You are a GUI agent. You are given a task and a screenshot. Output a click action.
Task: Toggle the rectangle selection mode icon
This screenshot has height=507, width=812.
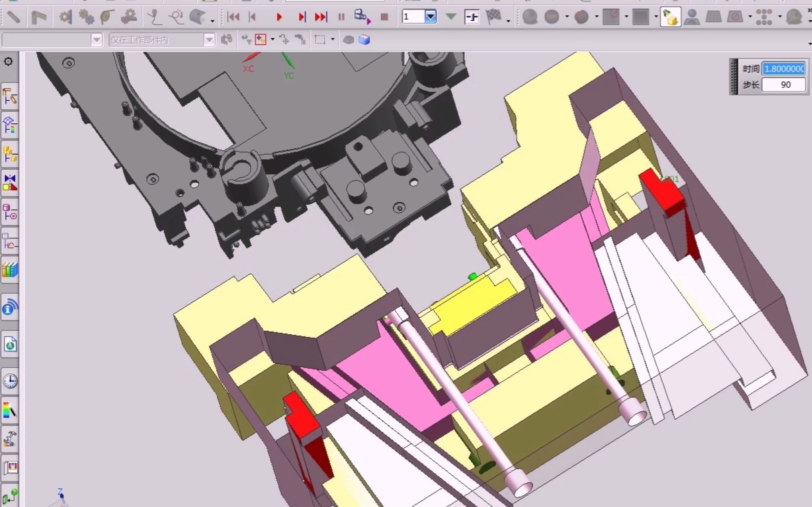coord(320,40)
